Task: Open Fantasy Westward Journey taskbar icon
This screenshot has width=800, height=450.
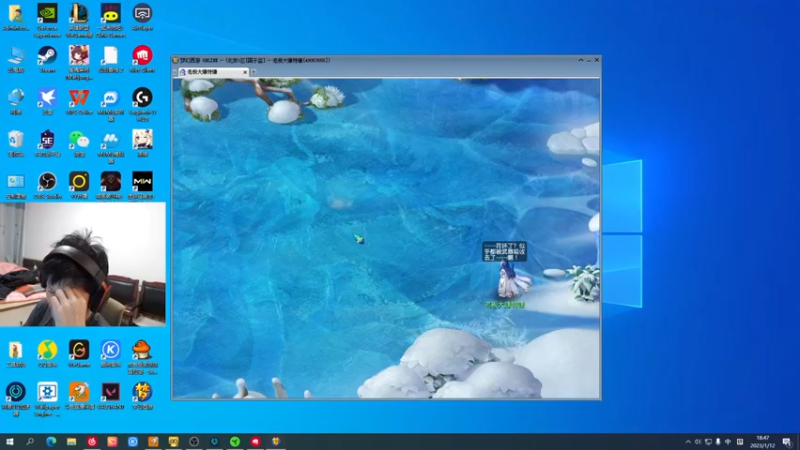Action: (x=276, y=442)
